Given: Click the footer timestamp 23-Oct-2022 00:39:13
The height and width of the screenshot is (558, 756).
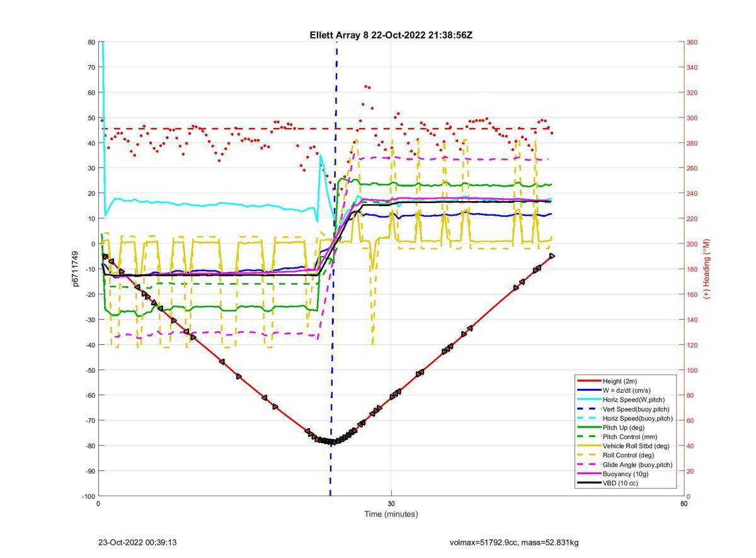Looking at the screenshot, I should pyautogui.click(x=137, y=542).
